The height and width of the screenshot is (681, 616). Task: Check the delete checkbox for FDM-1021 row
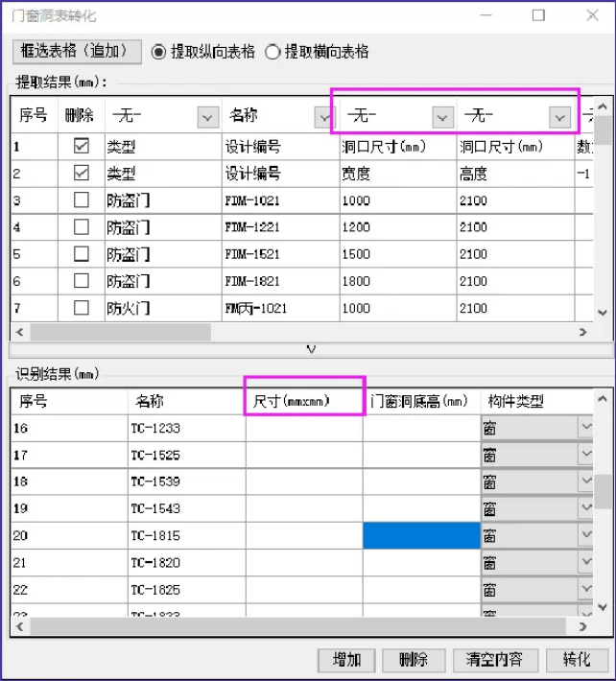point(82,200)
